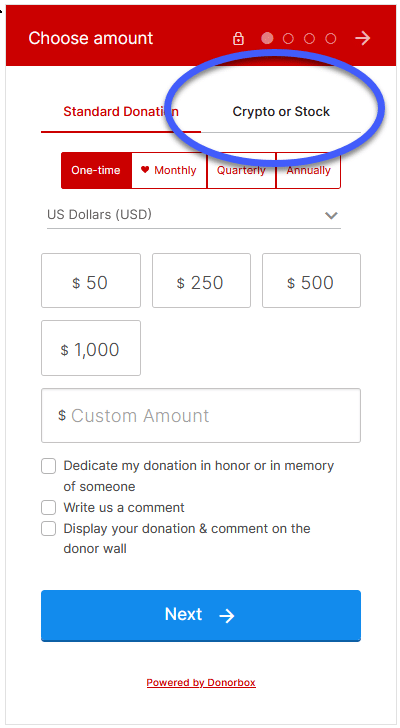Open the US Dollars currency dropdown
Screen dimensions: 400x728
click(194, 215)
